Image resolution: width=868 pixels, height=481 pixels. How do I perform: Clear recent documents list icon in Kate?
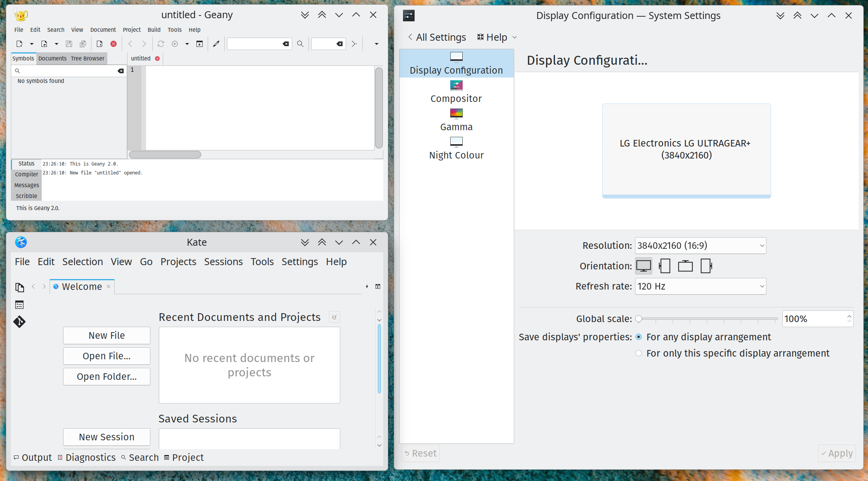tap(334, 317)
